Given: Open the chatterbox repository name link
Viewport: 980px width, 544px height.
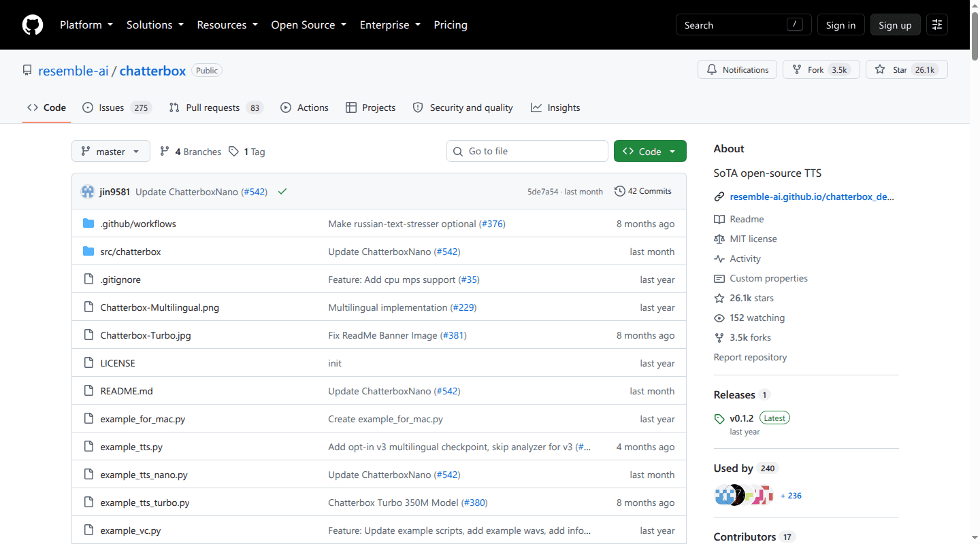Looking at the screenshot, I should coord(152,71).
